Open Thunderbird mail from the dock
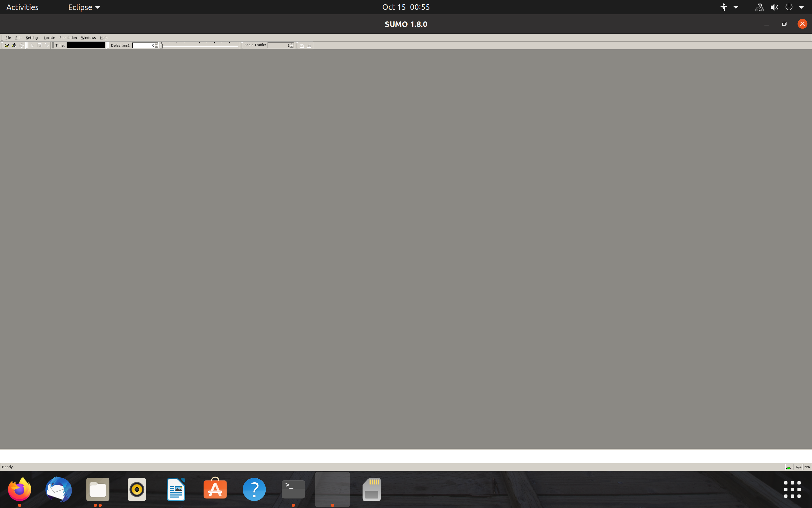This screenshot has width=812, height=508. click(59, 489)
